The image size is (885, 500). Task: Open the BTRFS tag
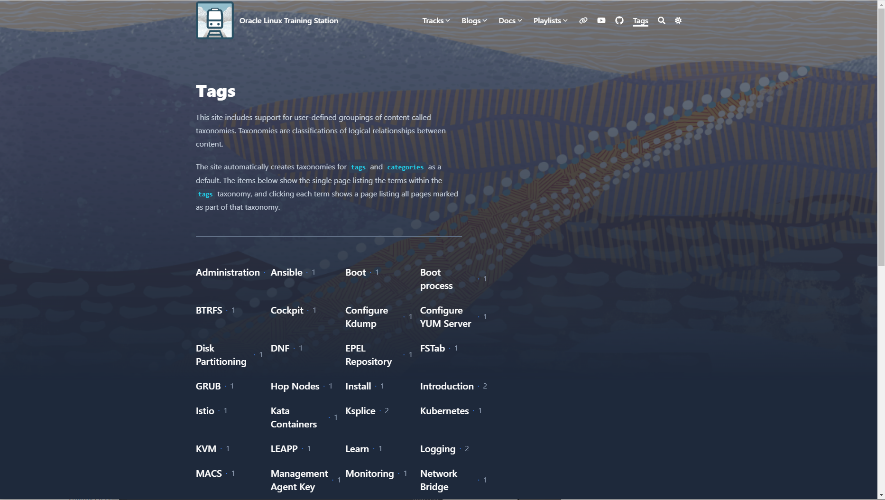pos(209,310)
